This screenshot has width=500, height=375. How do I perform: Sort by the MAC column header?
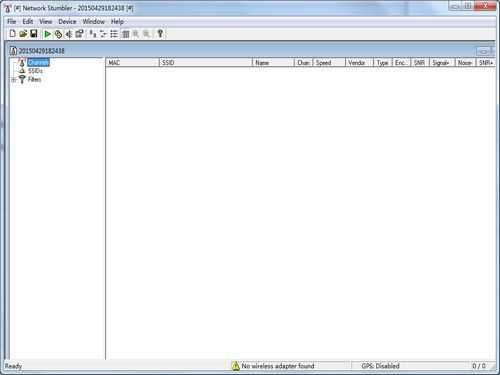click(132, 63)
